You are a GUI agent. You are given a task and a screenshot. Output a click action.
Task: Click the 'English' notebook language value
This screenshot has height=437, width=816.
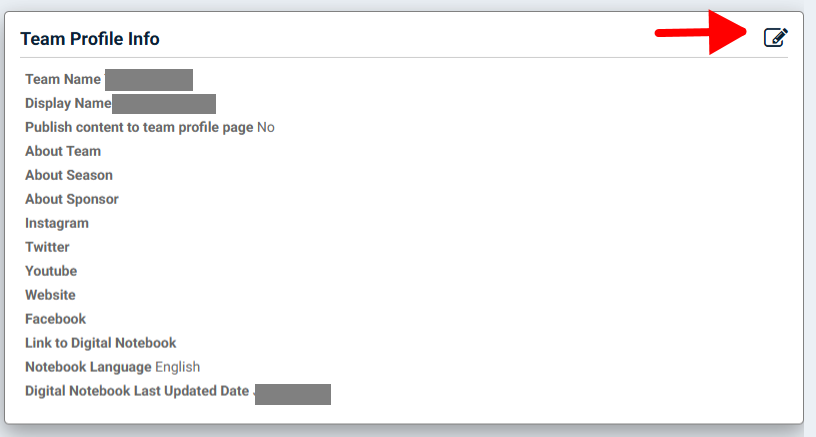(177, 367)
